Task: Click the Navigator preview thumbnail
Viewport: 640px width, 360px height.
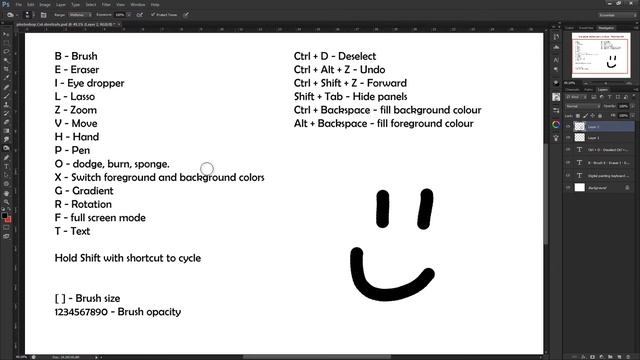Action: tap(601, 55)
